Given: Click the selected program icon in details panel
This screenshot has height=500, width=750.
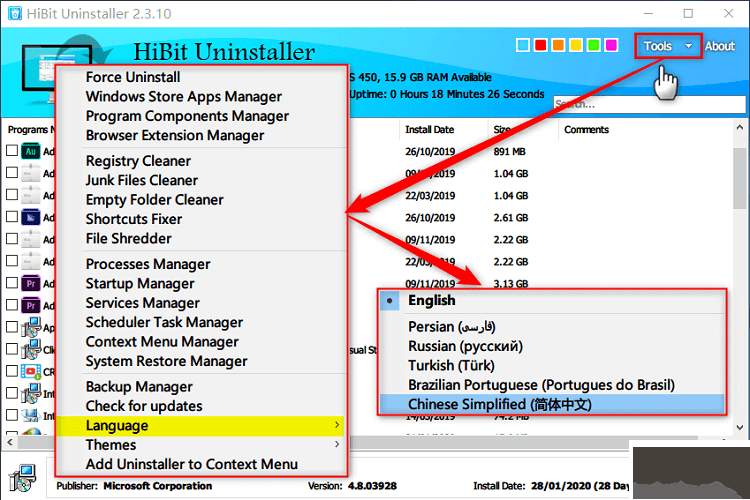Looking at the screenshot, I should 22,478.
